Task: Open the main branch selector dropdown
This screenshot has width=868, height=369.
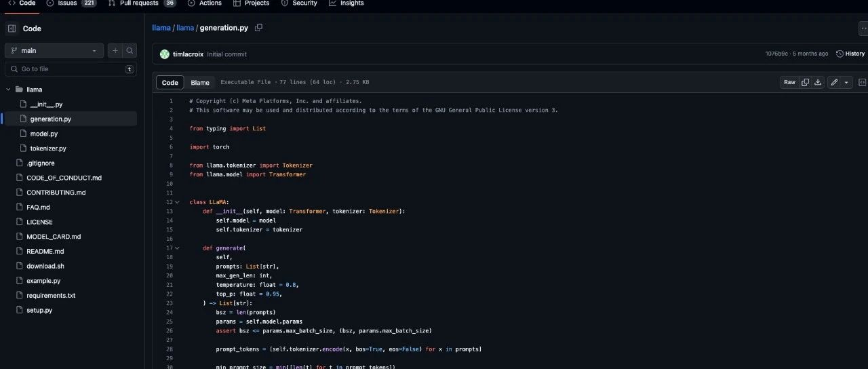Action: (x=54, y=50)
